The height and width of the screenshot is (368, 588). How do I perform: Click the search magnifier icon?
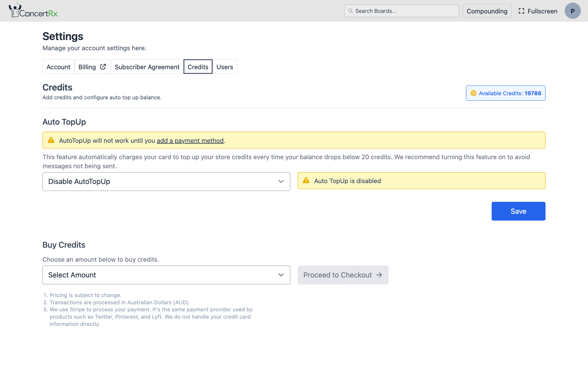[351, 11]
